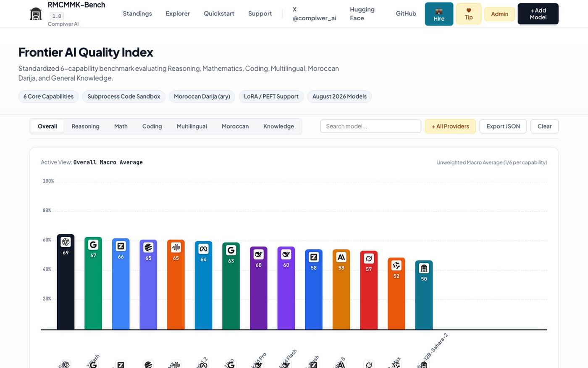Screen dimensions: 588x368
Task: Switch to the Coding tab
Action: click(x=152, y=126)
